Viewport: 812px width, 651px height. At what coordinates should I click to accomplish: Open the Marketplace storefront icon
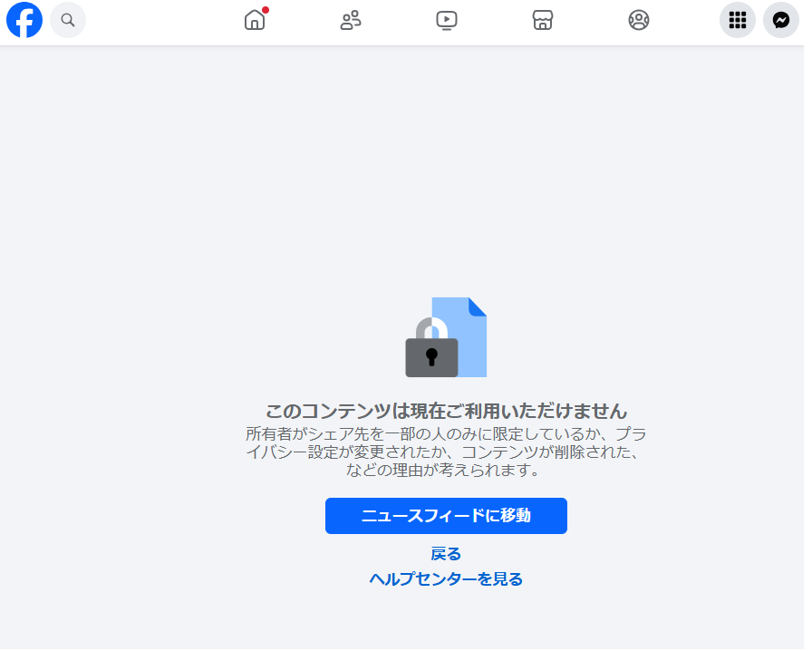[543, 20]
